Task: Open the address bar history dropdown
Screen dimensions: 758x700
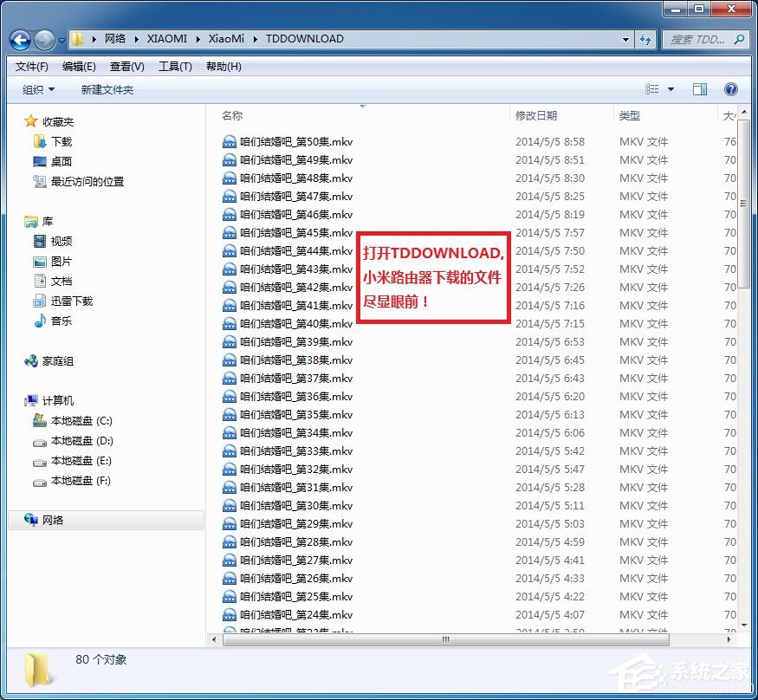Action: click(x=626, y=39)
